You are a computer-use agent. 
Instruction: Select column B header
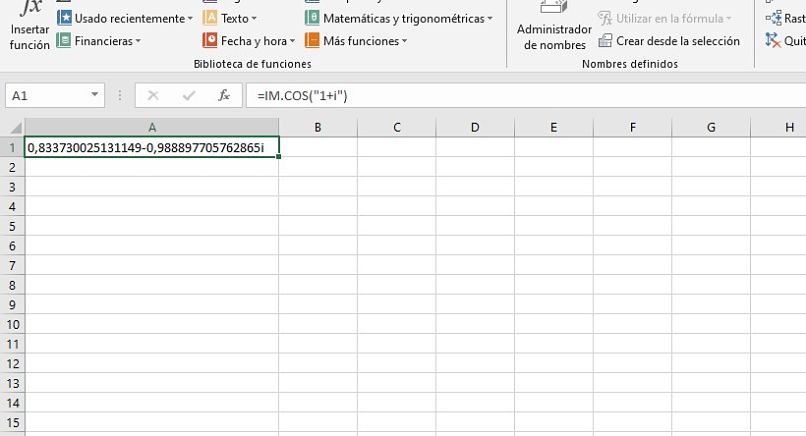click(318, 128)
